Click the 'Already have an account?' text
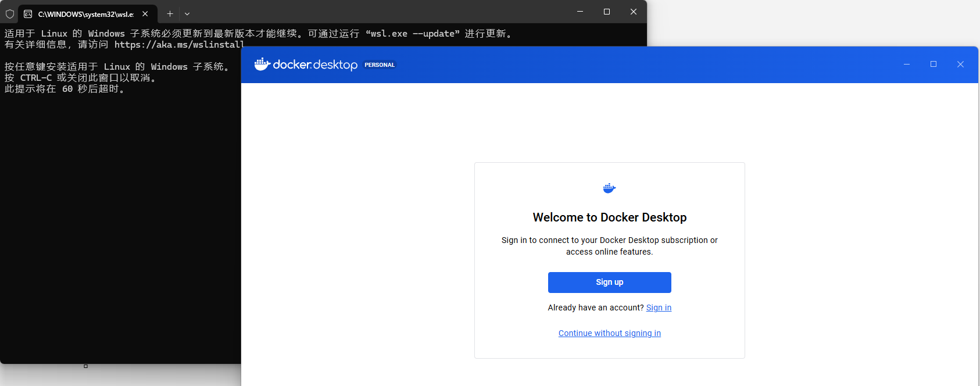 click(596, 308)
